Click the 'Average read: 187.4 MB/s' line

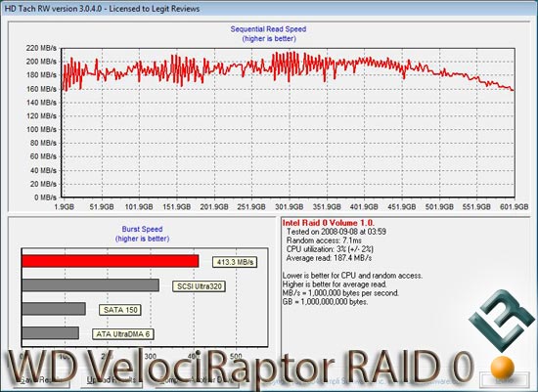(329, 258)
